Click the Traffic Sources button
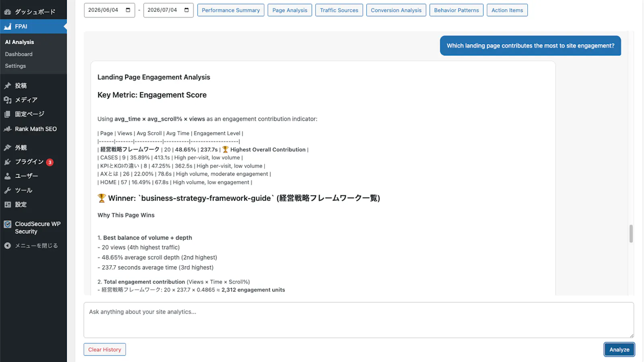The height and width of the screenshot is (362, 644). tap(339, 10)
